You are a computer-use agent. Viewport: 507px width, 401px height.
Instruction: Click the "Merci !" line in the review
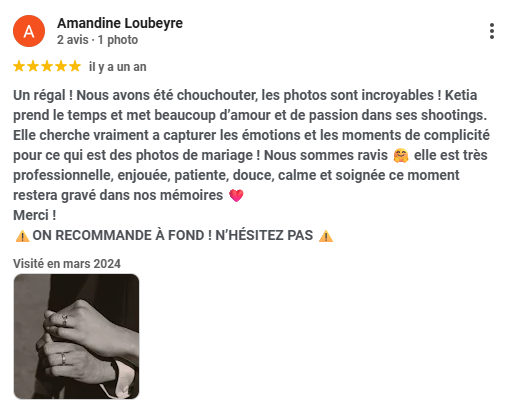35,215
